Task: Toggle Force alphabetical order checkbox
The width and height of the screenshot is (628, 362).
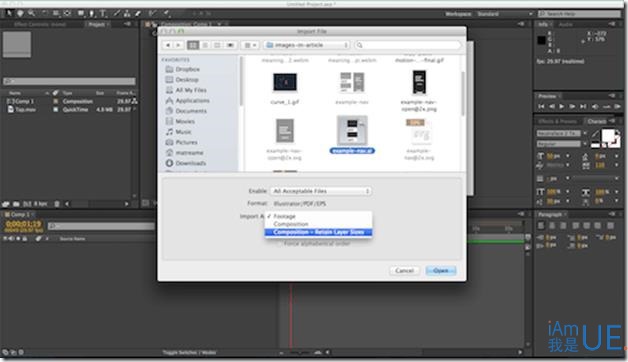Action: click(280, 243)
